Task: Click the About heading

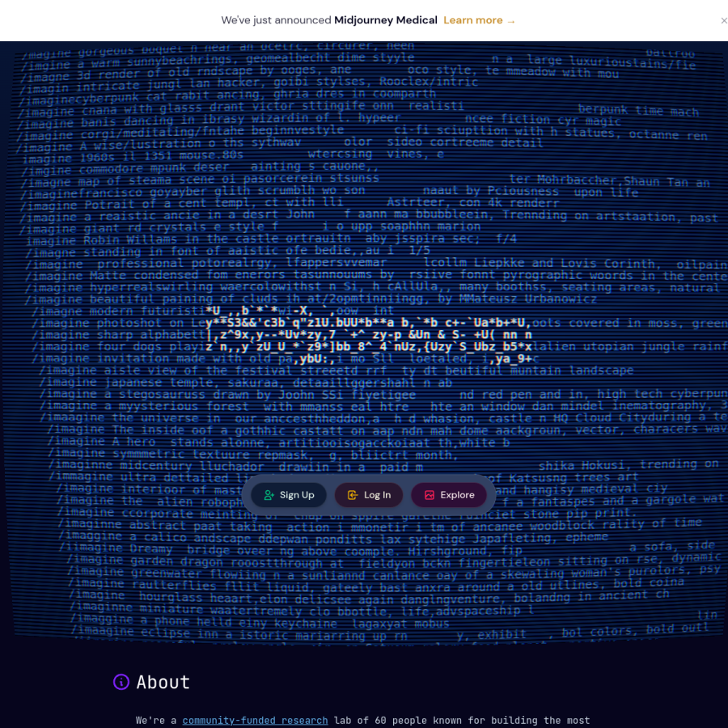Action: [x=163, y=682]
